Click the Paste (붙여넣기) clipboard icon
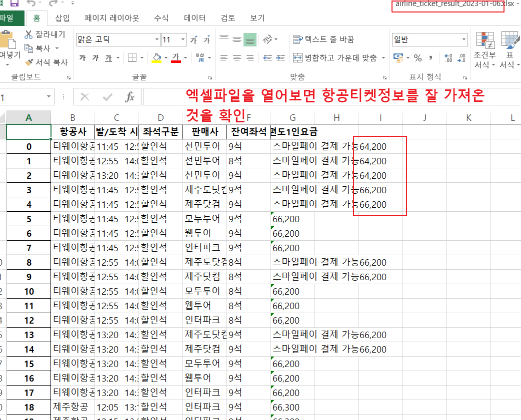The width and height of the screenshot is (521, 420). tap(8, 40)
